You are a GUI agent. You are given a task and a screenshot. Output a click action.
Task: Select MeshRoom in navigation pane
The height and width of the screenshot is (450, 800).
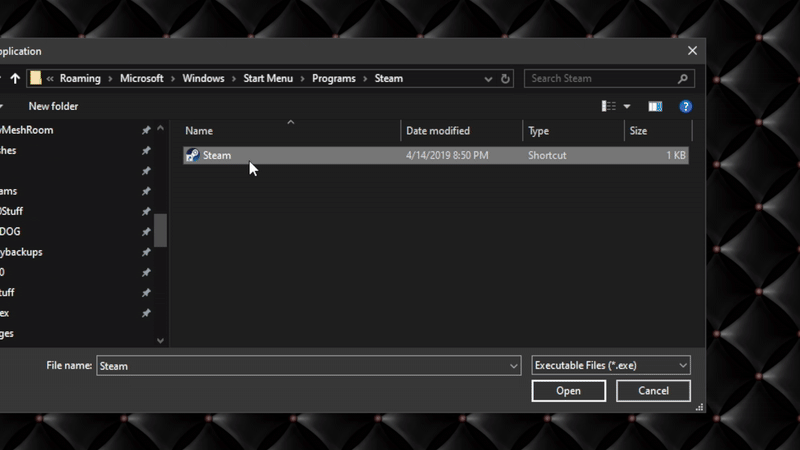click(27, 130)
